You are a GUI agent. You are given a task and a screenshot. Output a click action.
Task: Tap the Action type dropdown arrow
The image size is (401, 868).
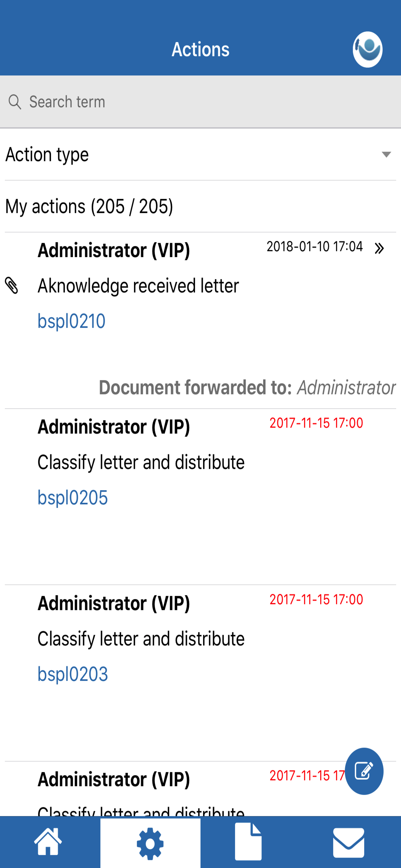pos(386,155)
